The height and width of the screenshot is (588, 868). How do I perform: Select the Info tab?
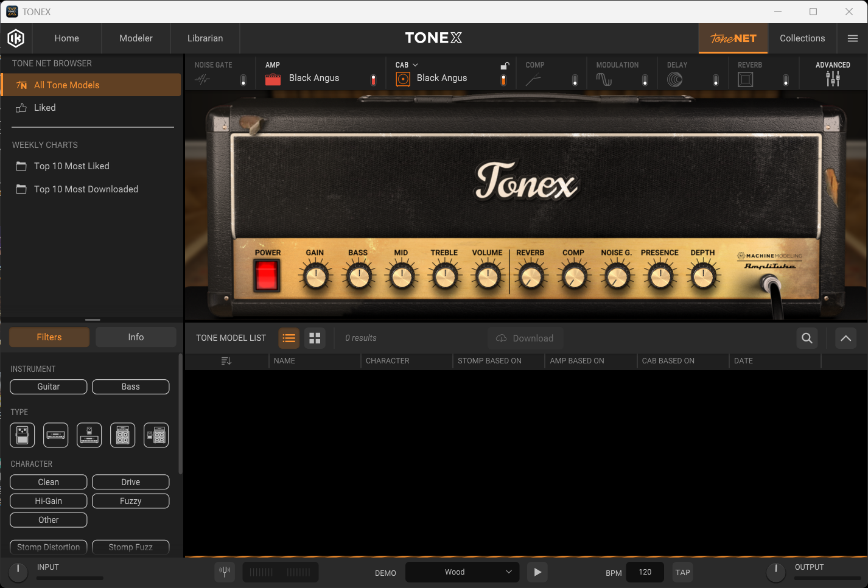tap(136, 337)
